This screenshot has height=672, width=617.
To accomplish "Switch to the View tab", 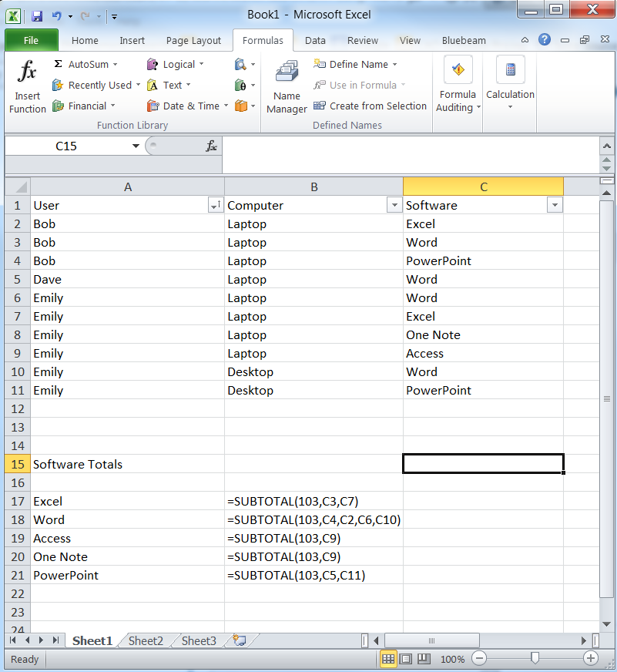I will 410,41.
